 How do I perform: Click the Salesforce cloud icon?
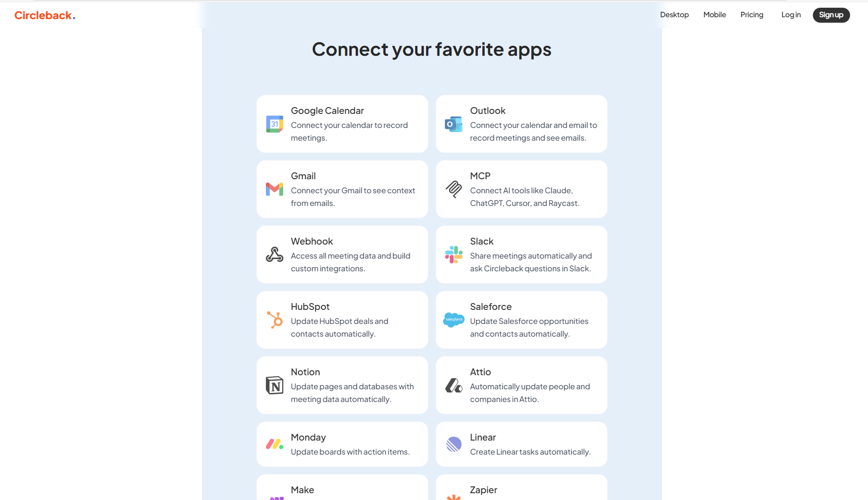454,320
